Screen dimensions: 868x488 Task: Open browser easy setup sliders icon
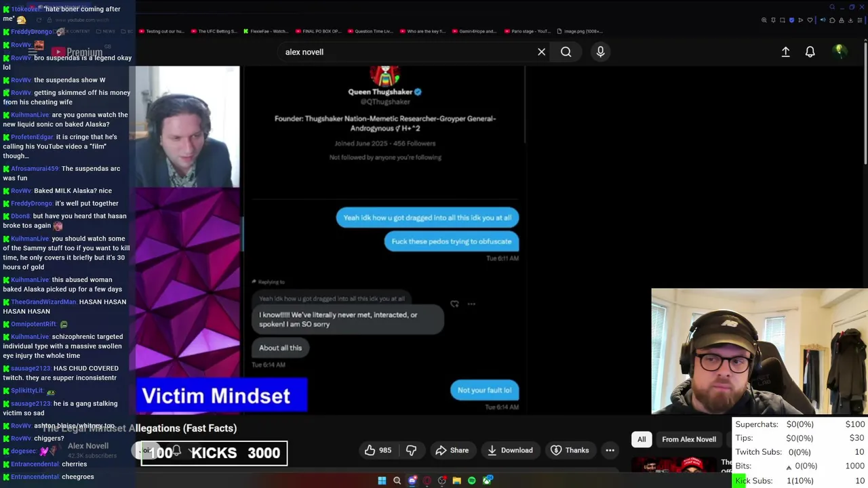tap(860, 20)
